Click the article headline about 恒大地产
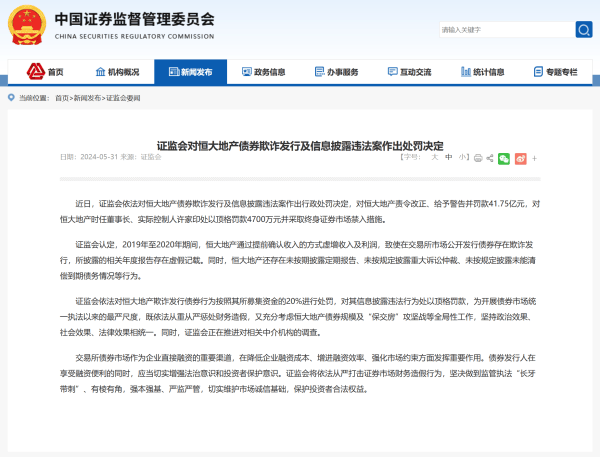Viewport: 600px width, 457px height. point(300,146)
